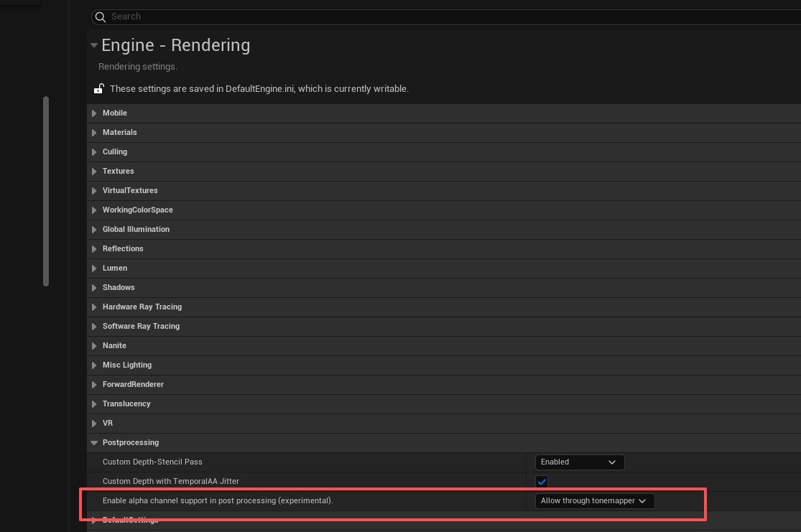Viewport: 801px width, 532px height.
Task: Expand the Culling category
Action: click(x=94, y=152)
